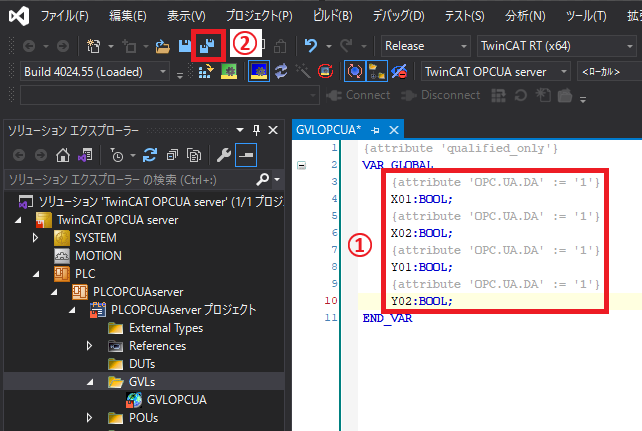Open the ファイル(F) menu

point(64,16)
